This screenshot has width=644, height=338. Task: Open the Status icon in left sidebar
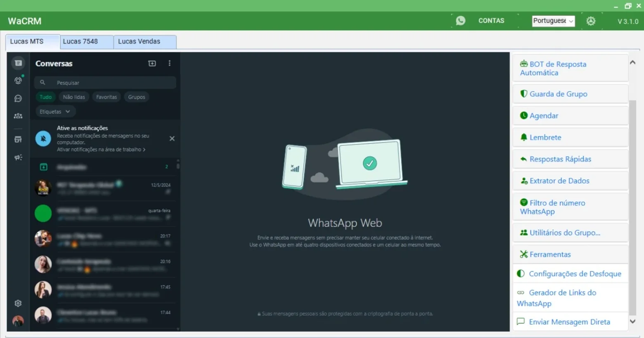(x=18, y=81)
